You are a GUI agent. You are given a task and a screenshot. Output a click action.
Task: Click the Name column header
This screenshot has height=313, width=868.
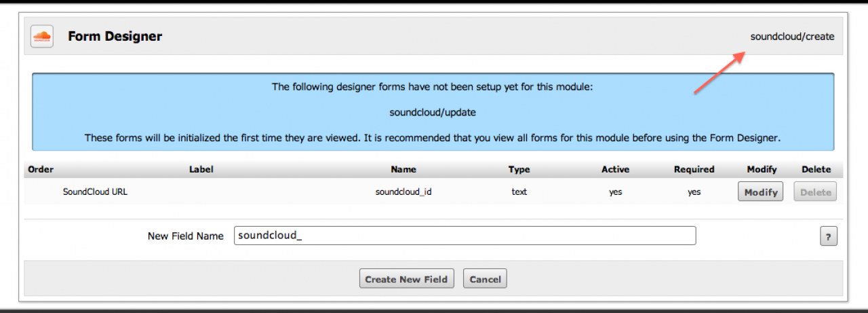tap(403, 169)
